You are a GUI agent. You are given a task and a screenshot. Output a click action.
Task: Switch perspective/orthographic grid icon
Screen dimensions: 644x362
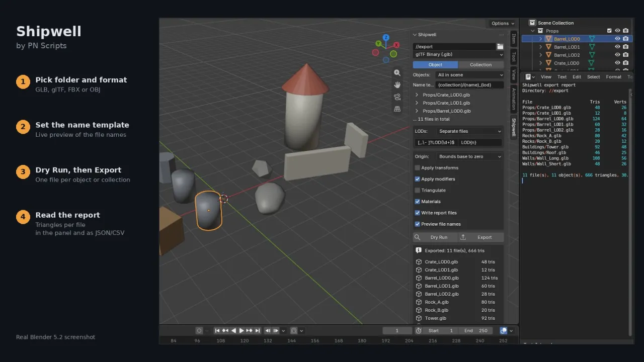(x=397, y=109)
